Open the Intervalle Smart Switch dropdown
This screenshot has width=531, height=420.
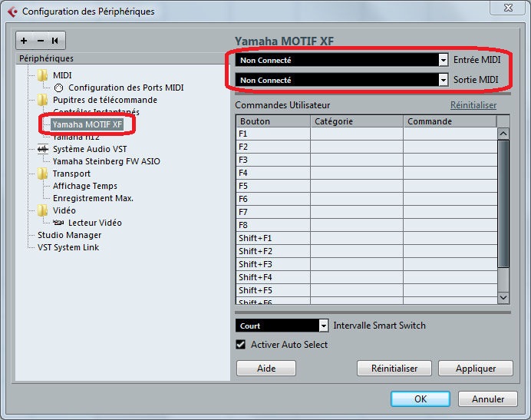(323, 326)
